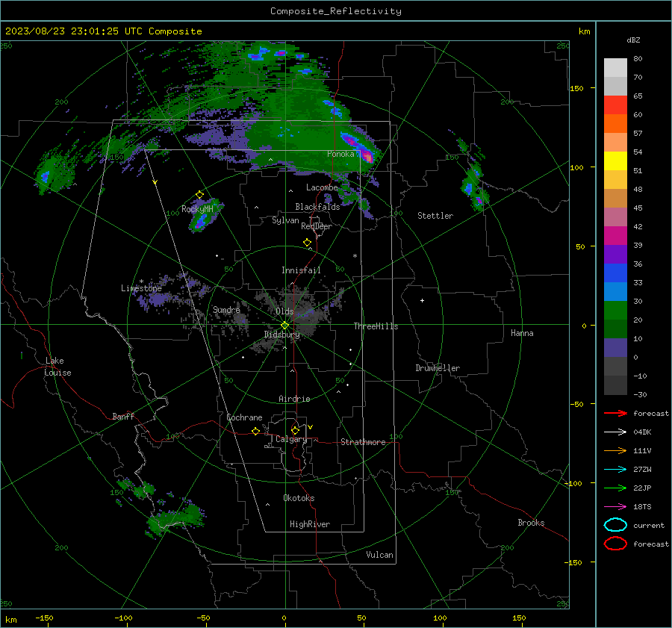Viewport: 672px width, 628px height.
Task: Click the 20 dBZ green color swatch
Action: 615,310
